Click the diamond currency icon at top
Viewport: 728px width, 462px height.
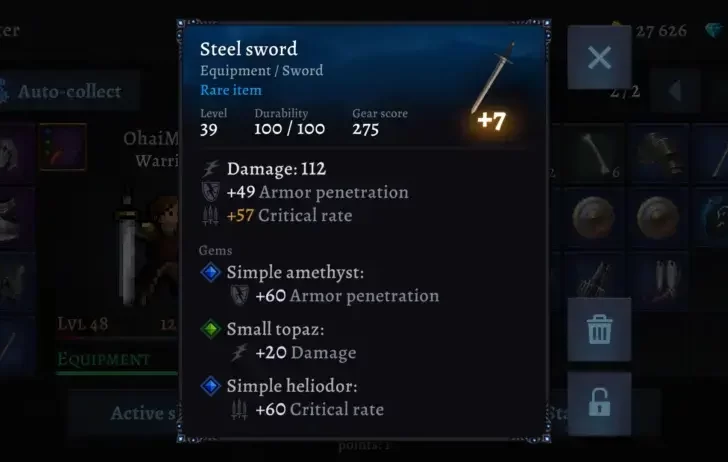[x=714, y=30]
